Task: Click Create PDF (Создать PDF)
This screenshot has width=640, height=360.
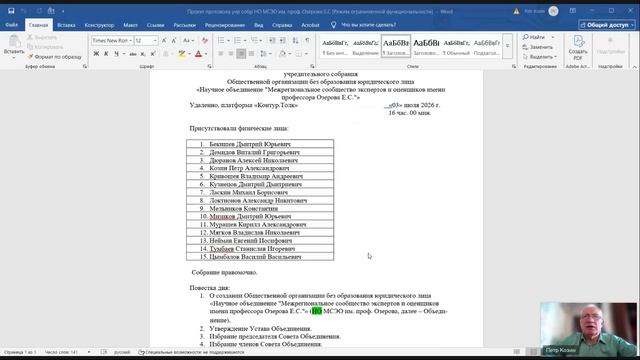Action: pos(578,48)
